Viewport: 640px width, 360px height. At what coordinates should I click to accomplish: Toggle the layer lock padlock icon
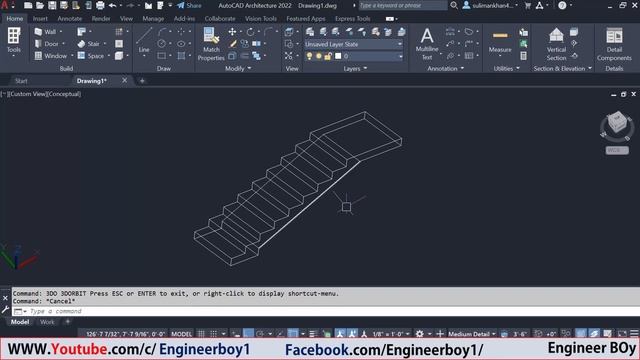pos(327,56)
